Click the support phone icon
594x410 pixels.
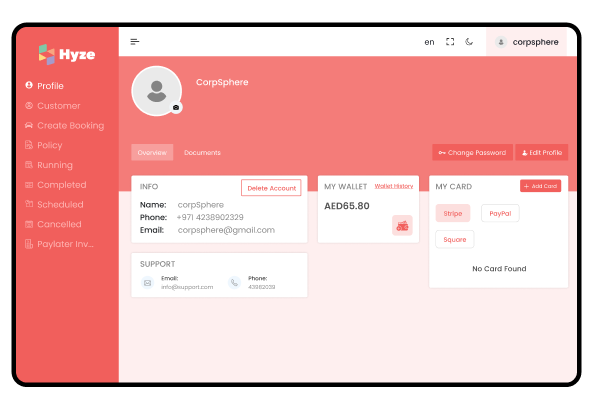pyautogui.click(x=234, y=283)
